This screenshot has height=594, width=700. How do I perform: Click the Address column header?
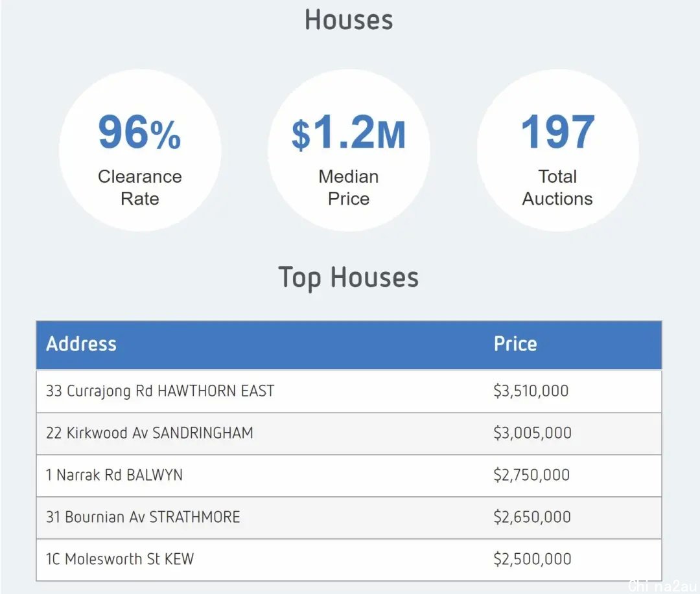click(x=81, y=344)
